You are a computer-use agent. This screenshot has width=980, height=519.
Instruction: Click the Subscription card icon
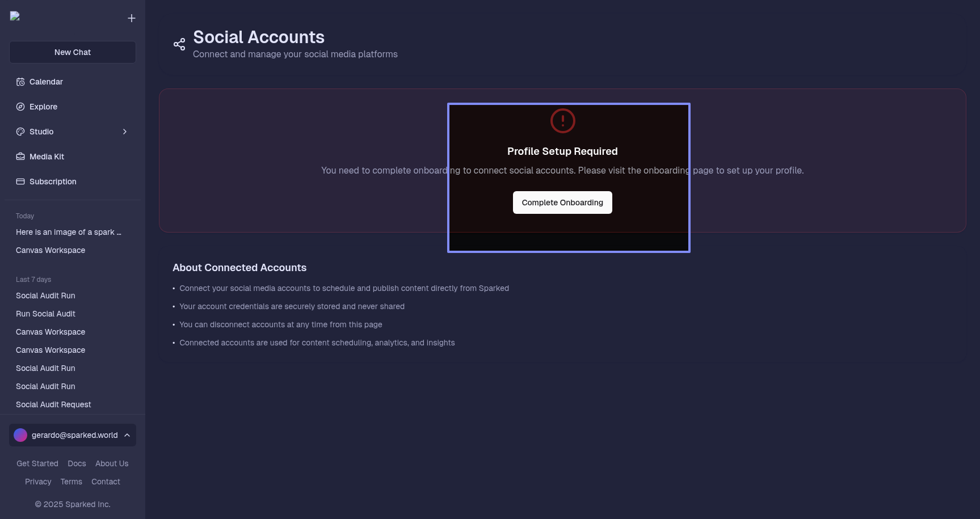tap(20, 182)
